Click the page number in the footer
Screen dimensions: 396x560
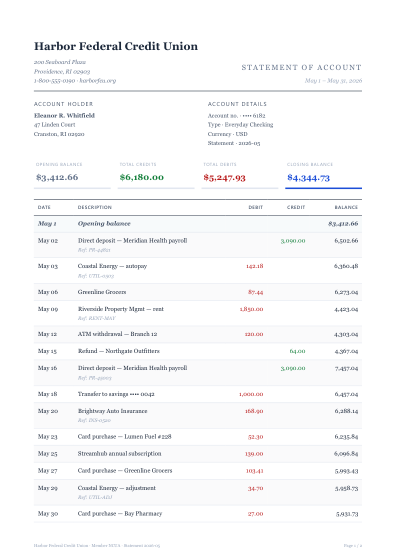pos(353,546)
